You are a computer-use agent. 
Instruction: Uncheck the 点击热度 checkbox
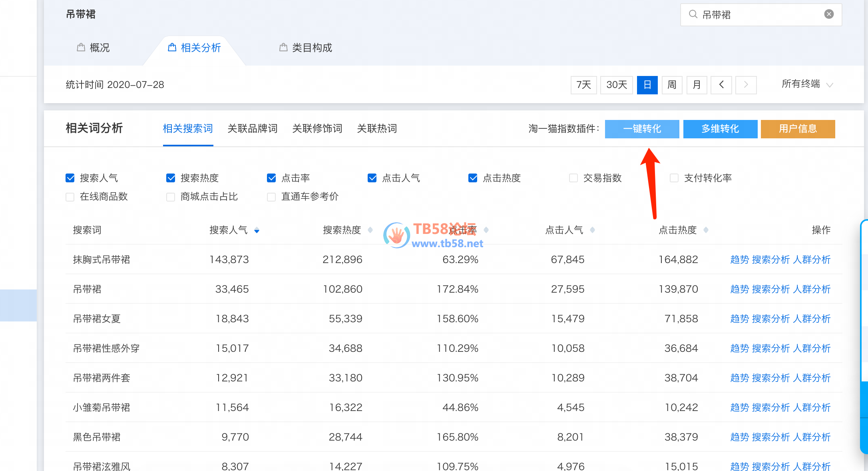tap(473, 178)
